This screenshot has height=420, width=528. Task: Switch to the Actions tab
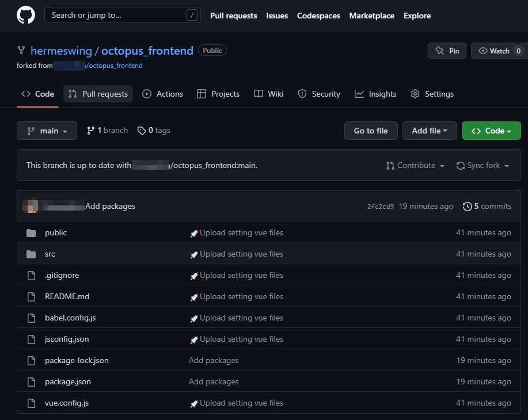(x=162, y=94)
